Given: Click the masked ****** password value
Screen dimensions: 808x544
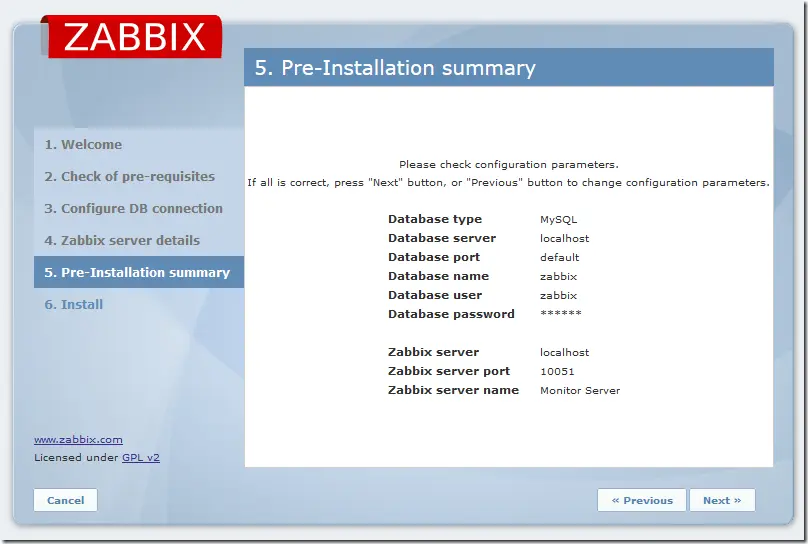Looking at the screenshot, I should (561, 313).
